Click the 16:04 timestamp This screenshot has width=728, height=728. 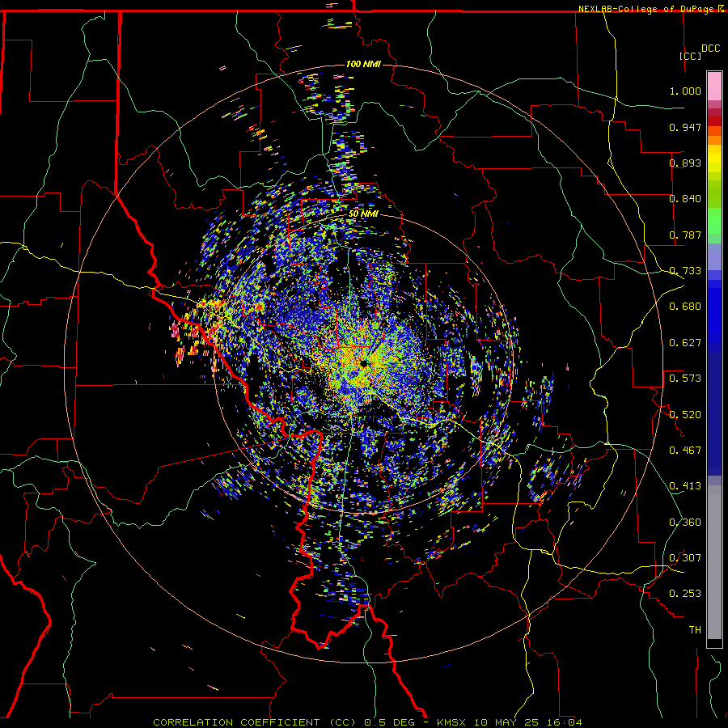point(565,722)
